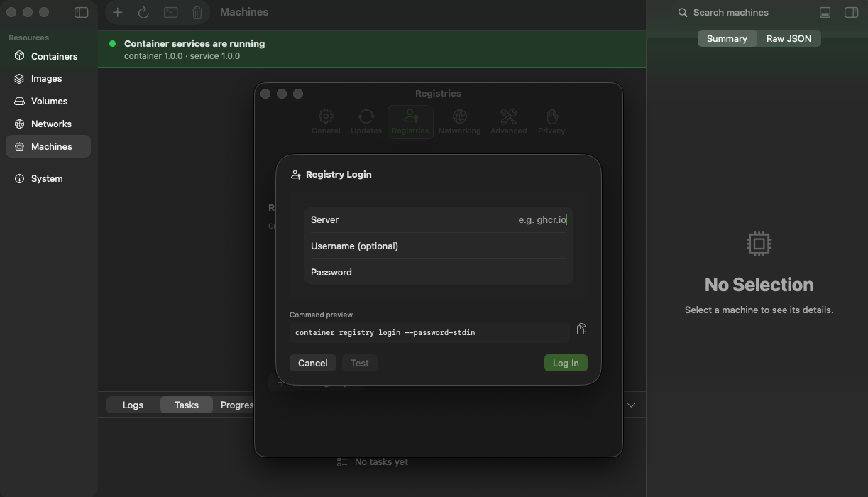The width and height of the screenshot is (868, 497).
Task: Click the plus add machine icon
Action: (x=118, y=12)
